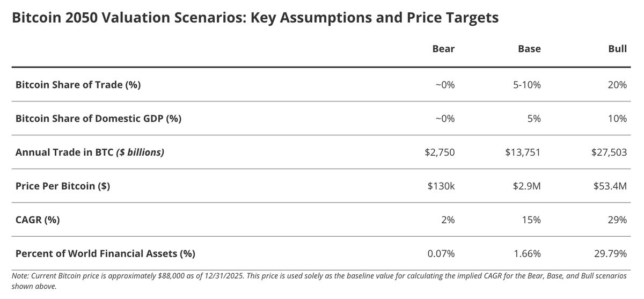Click the 29.79% Bull financial assets value
This screenshot has height=299, width=644.
pos(611,253)
